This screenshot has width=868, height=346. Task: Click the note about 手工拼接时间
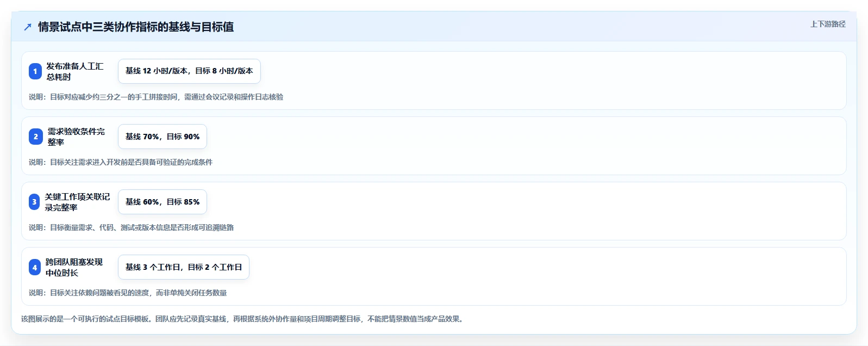[x=156, y=97]
